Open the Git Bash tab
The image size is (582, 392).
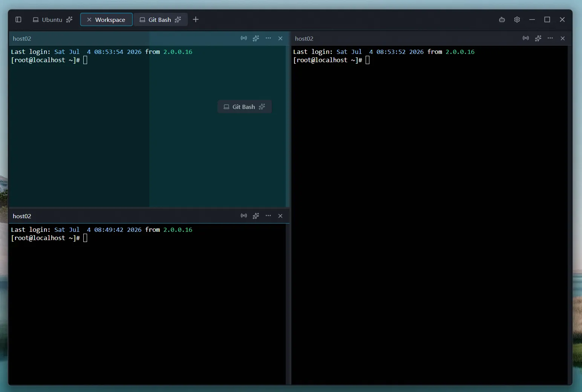point(161,20)
